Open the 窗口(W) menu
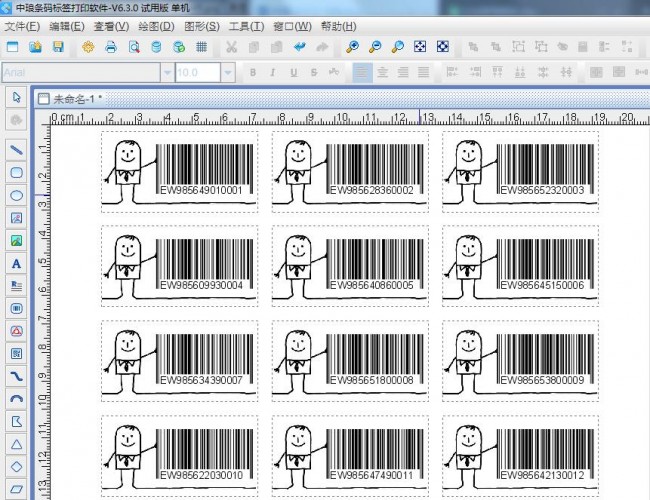The width and height of the screenshot is (650, 500). coord(292,27)
